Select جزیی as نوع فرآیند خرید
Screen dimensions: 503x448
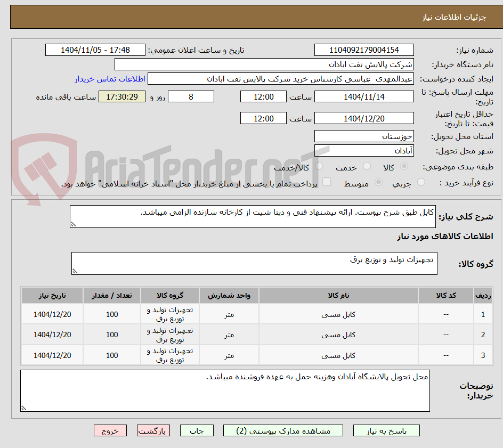(x=420, y=182)
